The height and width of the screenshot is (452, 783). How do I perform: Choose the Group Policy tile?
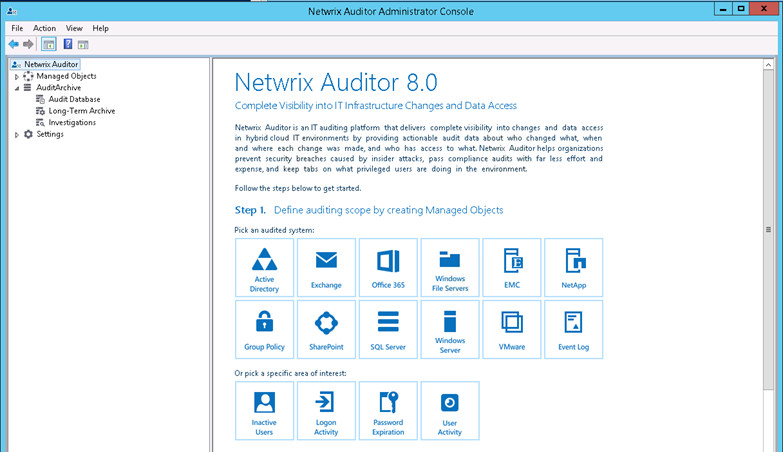click(x=264, y=330)
